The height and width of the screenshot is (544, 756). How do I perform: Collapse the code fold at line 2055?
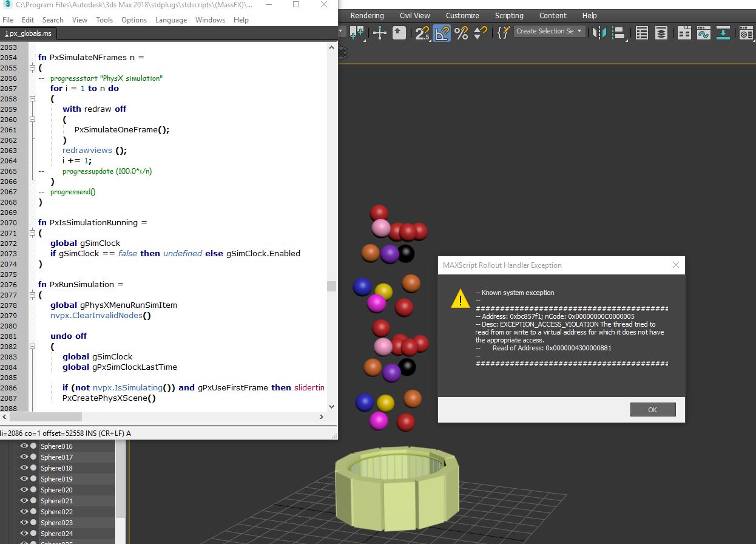point(32,68)
